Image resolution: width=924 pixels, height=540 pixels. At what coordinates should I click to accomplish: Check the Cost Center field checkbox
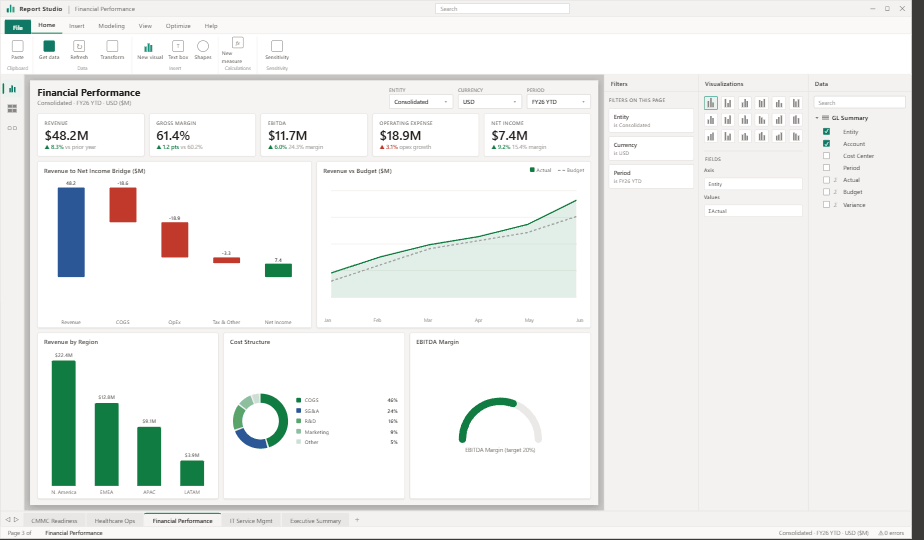(826, 156)
